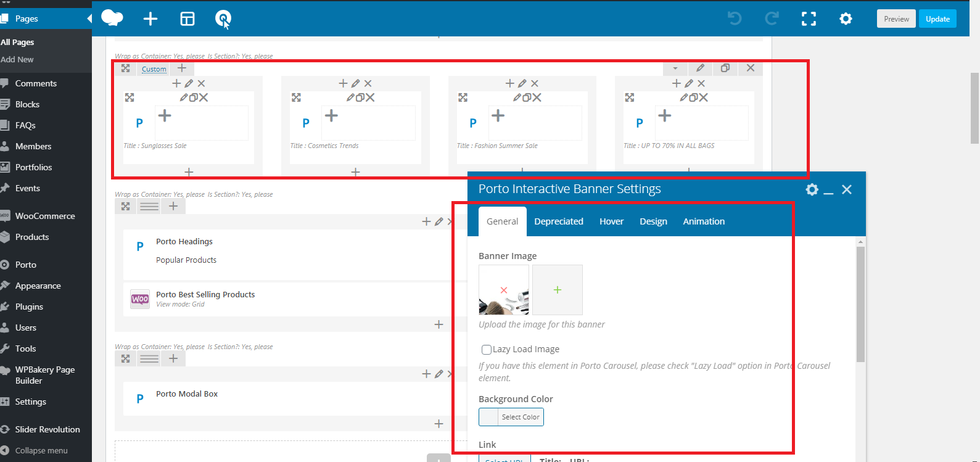Open the Add New page link
This screenshot has width=980, height=462.
point(17,59)
